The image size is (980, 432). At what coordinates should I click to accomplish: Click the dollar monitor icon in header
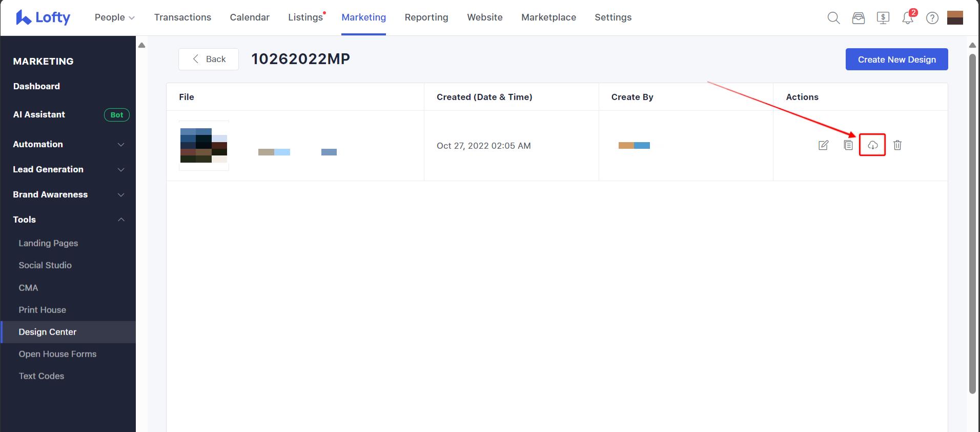click(883, 18)
